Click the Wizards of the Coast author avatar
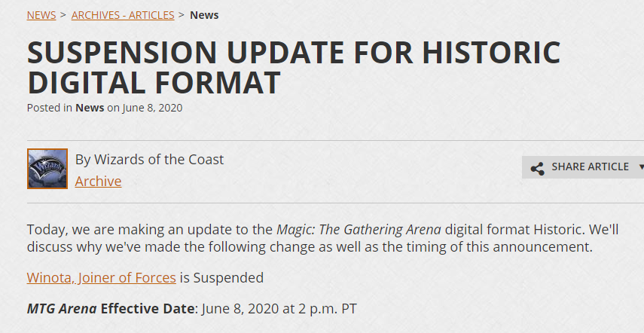Image resolution: width=644 pixels, height=333 pixels. pyautogui.click(x=47, y=169)
